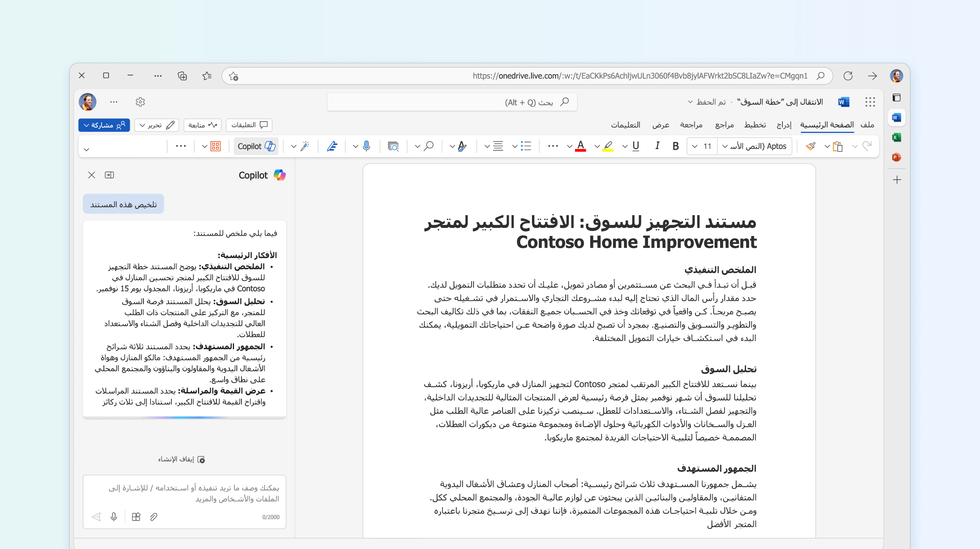Expand the highlight color dropdown arrow
The image size is (980, 549).
pos(597,147)
